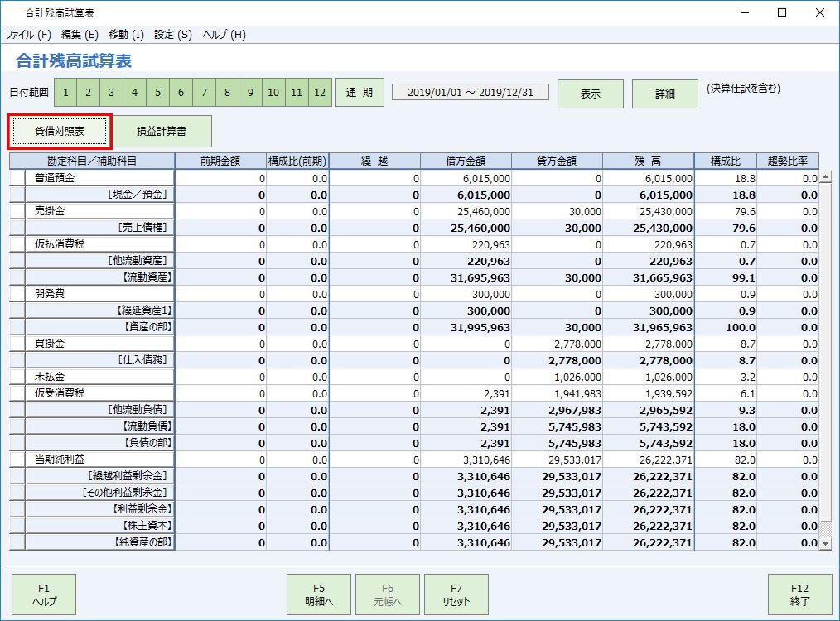
Task: Select month 1 in the date range
Action: [x=65, y=94]
